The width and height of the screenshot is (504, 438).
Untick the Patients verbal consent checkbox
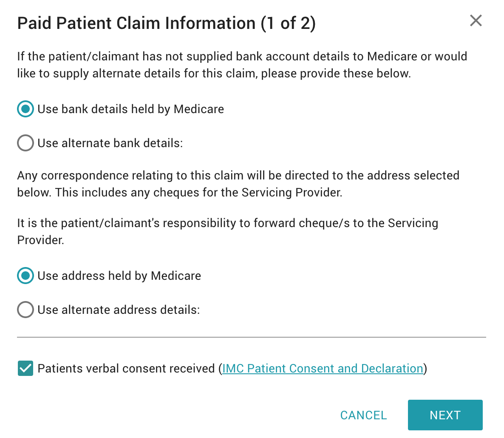pos(25,368)
